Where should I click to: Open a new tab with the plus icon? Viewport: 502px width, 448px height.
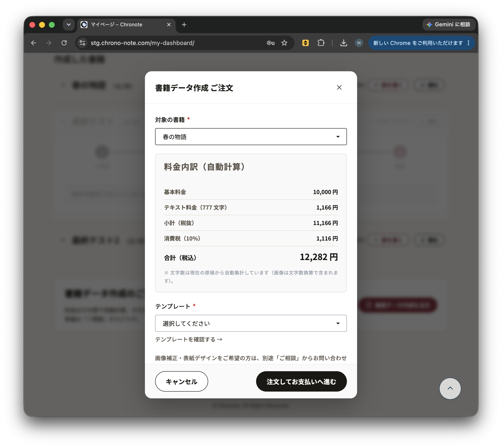pyautogui.click(x=184, y=25)
